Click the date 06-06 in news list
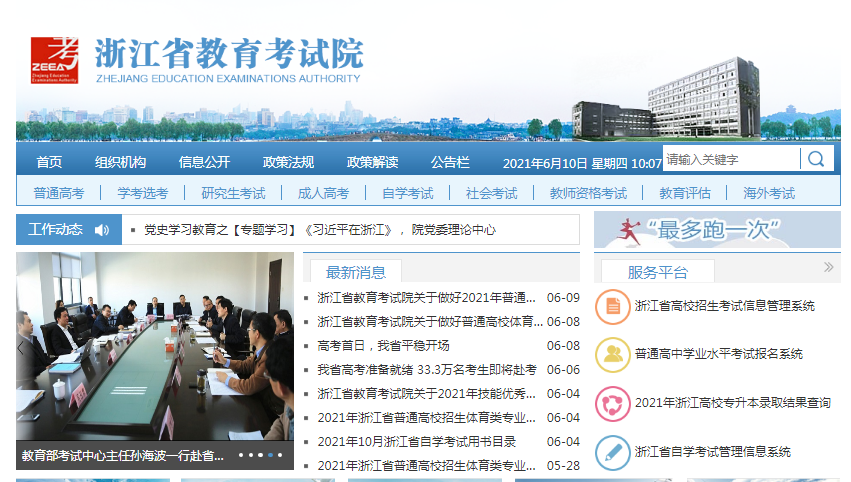The image size is (851, 482). pos(563,370)
